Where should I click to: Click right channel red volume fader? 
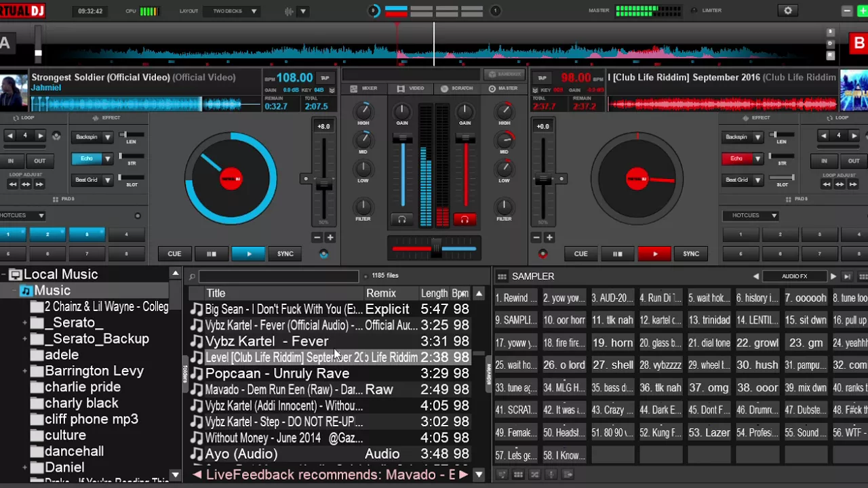465,139
